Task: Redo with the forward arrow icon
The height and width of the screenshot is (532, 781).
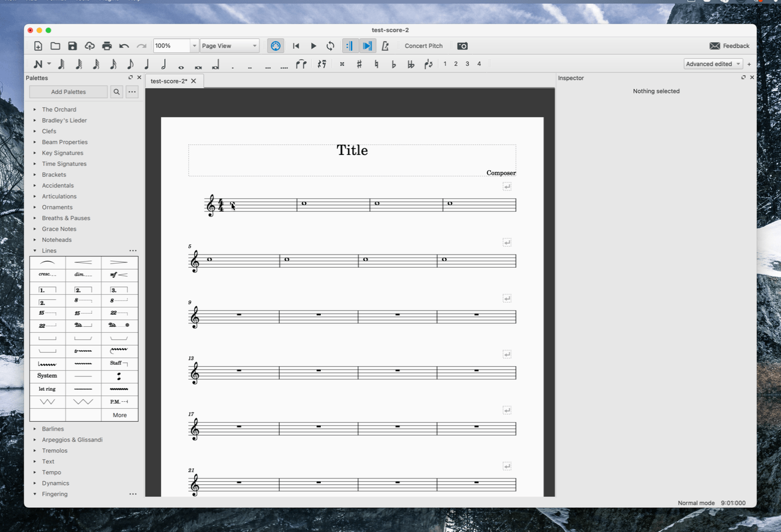Action: tap(141, 46)
